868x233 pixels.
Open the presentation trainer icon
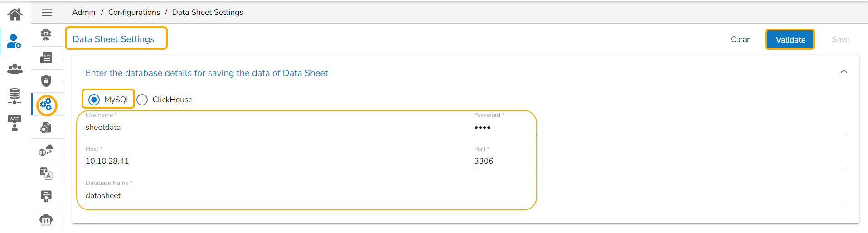point(15,123)
